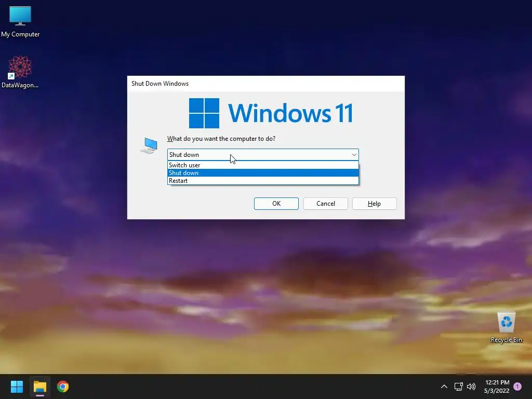Open the network status tray icon
The image size is (532, 399).
coord(458,387)
